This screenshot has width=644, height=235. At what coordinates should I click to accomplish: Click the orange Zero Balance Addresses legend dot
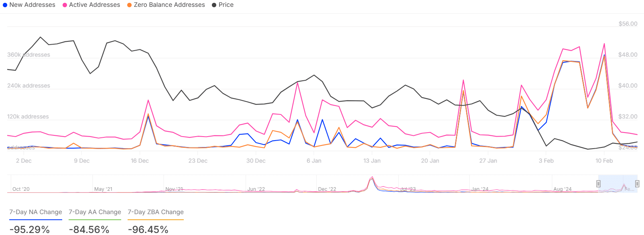(130, 5)
